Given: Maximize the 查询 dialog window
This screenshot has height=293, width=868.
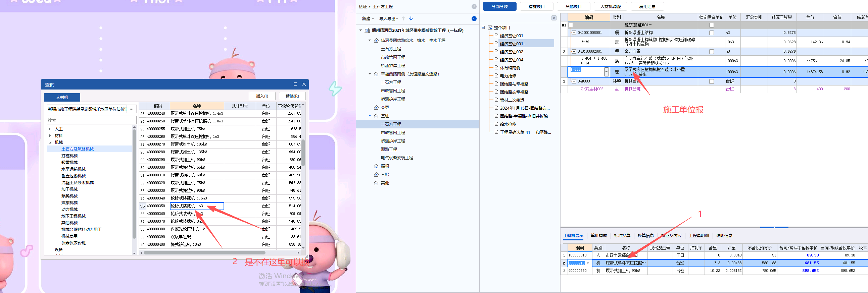Looking at the screenshot, I should coord(295,84).
